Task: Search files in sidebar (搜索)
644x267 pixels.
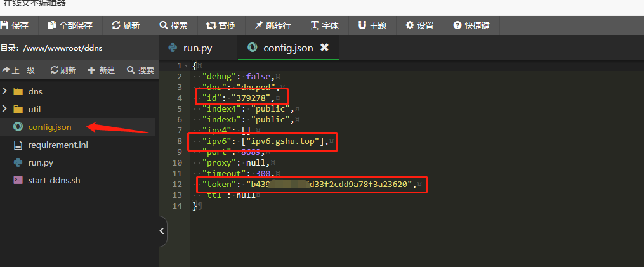Action: point(140,70)
